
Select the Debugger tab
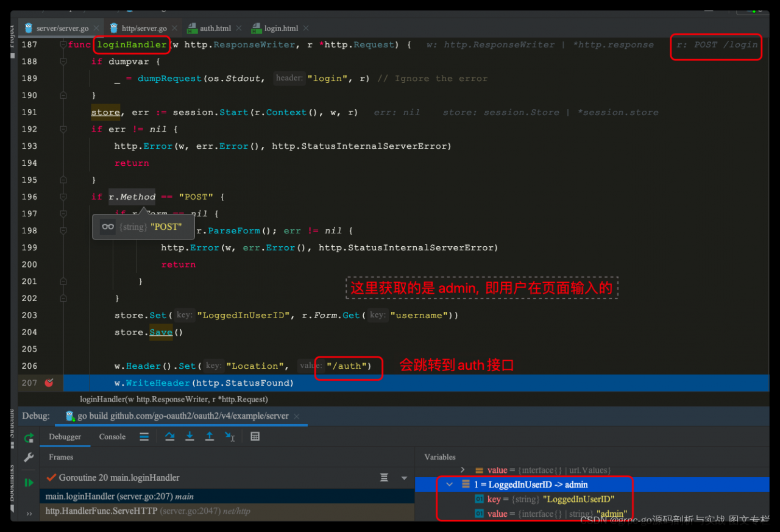pos(65,436)
